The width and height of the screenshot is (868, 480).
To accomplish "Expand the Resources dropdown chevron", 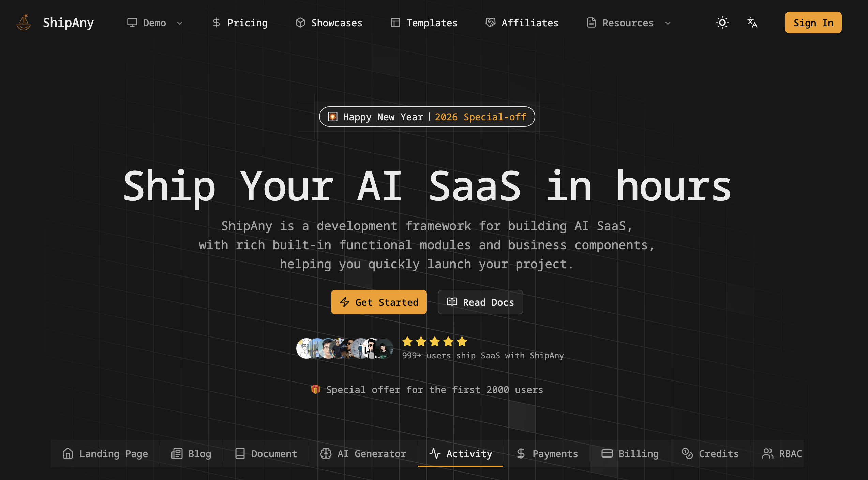I will click(668, 23).
